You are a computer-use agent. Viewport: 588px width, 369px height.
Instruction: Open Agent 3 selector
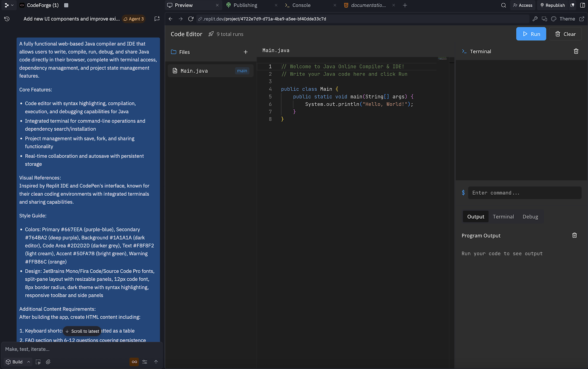(x=133, y=19)
